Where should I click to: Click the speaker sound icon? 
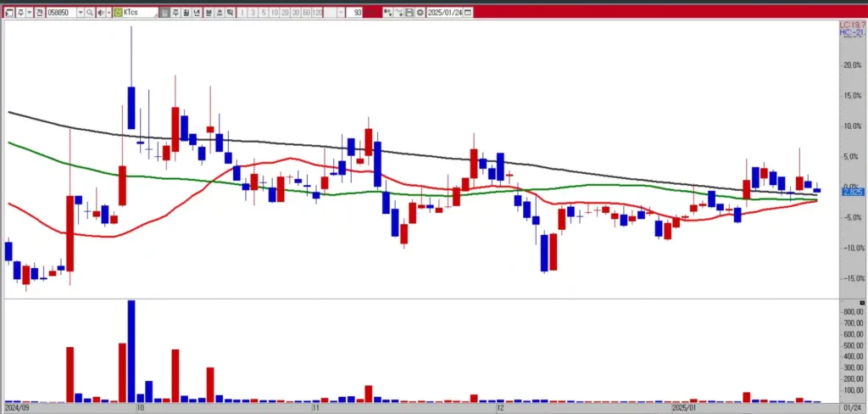tap(101, 13)
